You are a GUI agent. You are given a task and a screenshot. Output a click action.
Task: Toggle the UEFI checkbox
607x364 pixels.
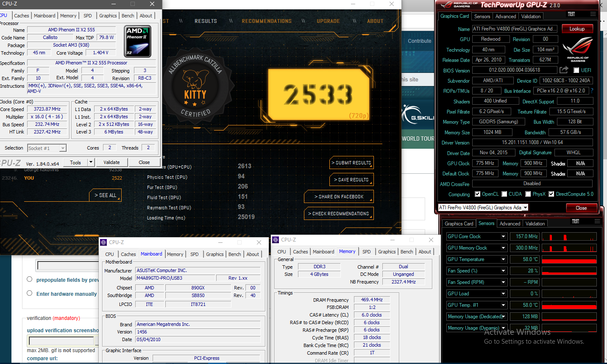[x=576, y=70]
